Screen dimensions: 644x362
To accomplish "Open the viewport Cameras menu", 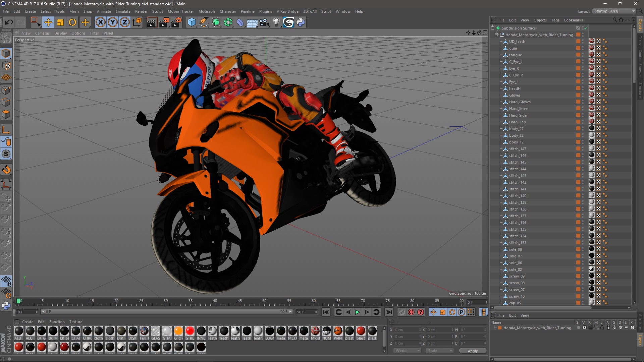I will pyautogui.click(x=42, y=33).
